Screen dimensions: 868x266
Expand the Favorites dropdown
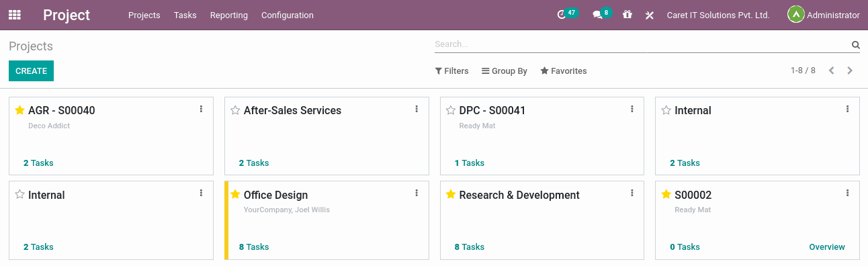click(x=564, y=71)
